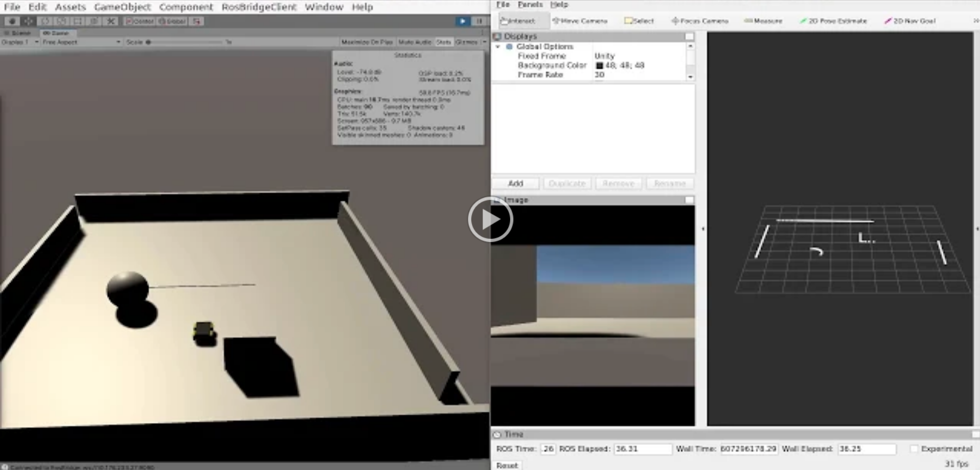Viewport: 980px width, 470px height.
Task: Collapse the Global Options tree item
Action: tap(498, 47)
